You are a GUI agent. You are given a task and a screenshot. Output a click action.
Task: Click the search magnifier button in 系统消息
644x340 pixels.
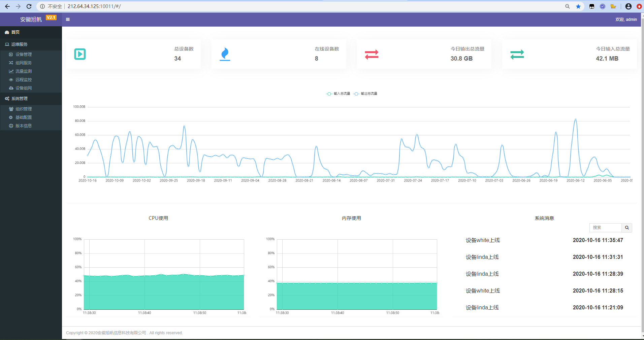[x=626, y=228]
